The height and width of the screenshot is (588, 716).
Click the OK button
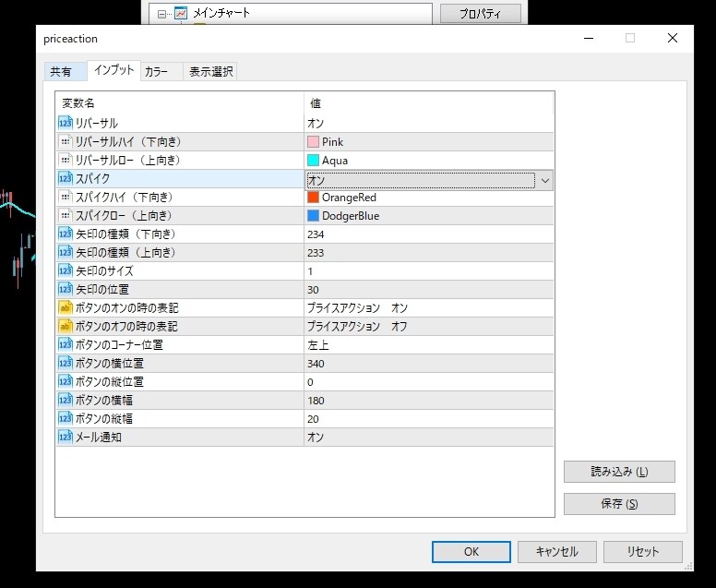coord(471,552)
